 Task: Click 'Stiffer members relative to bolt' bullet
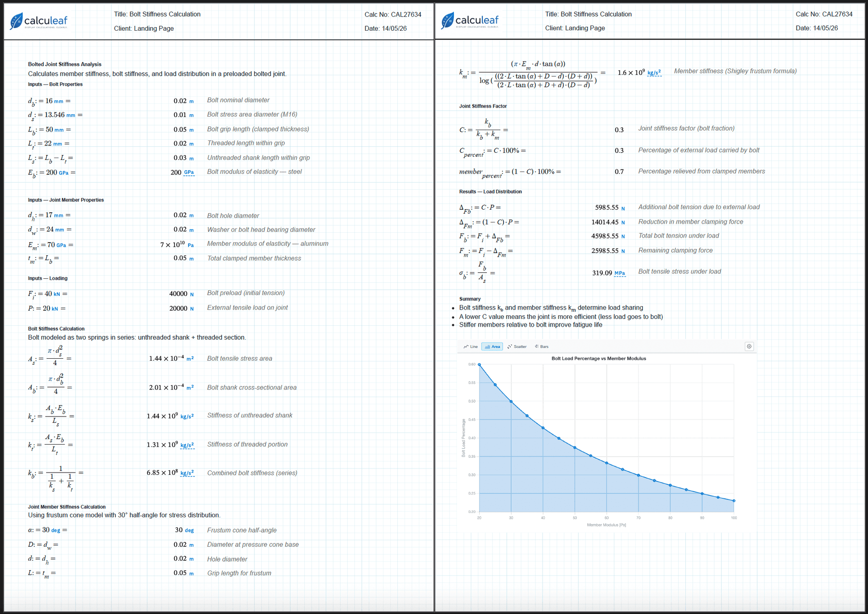[x=531, y=325]
